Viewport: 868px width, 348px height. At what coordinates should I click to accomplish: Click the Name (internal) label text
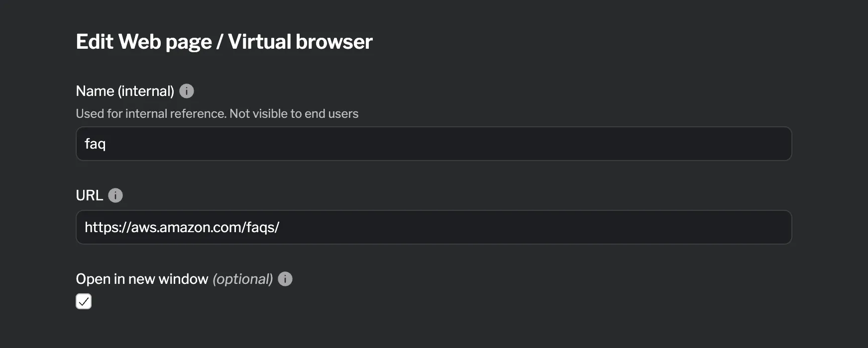[x=125, y=90]
